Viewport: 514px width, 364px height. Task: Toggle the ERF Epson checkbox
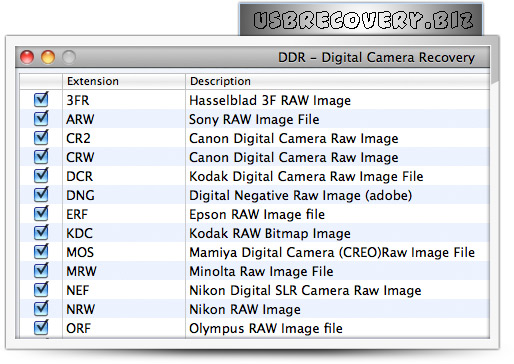[41, 214]
